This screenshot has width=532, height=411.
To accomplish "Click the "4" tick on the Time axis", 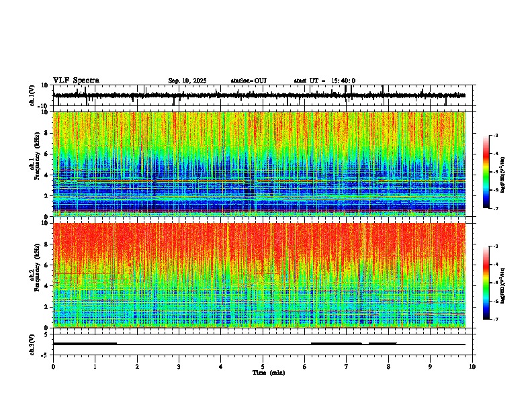I will pos(221,367).
